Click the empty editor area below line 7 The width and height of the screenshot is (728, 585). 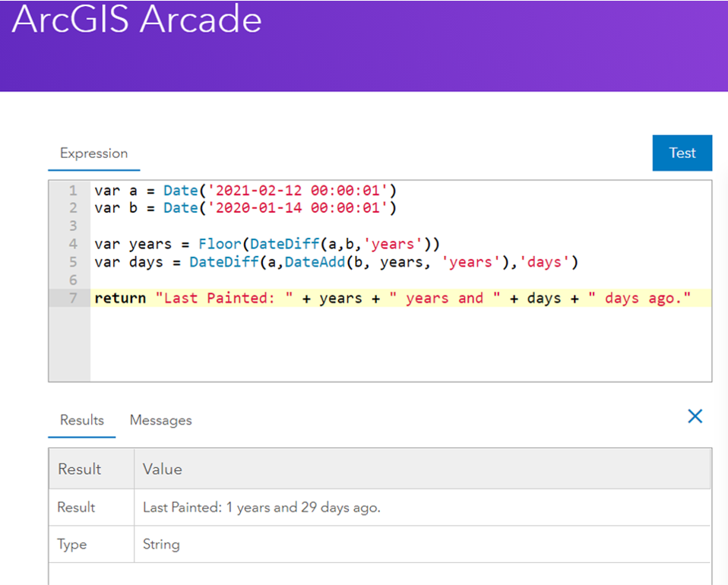pos(400,344)
